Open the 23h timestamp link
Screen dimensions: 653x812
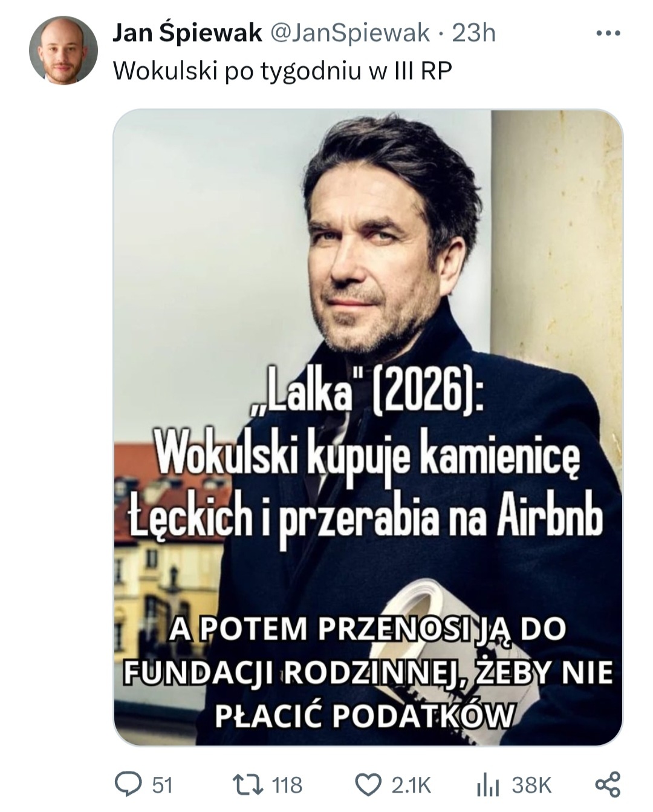point(474,33)
